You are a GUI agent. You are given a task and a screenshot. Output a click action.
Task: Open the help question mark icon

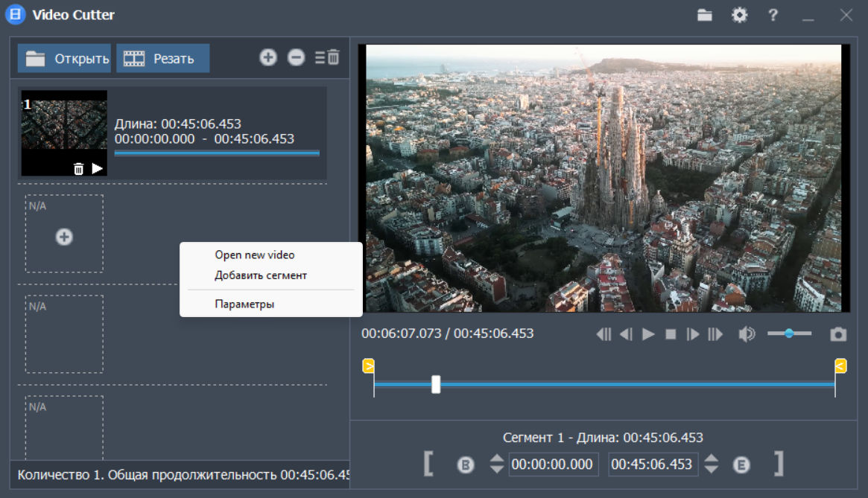tap(773, 15)
